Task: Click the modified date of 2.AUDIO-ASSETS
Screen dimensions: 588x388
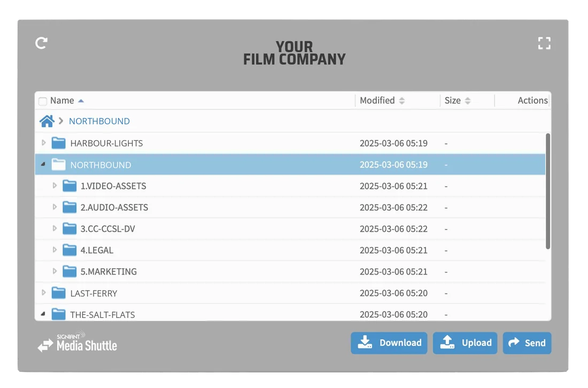Action: (x=393, y=208)
